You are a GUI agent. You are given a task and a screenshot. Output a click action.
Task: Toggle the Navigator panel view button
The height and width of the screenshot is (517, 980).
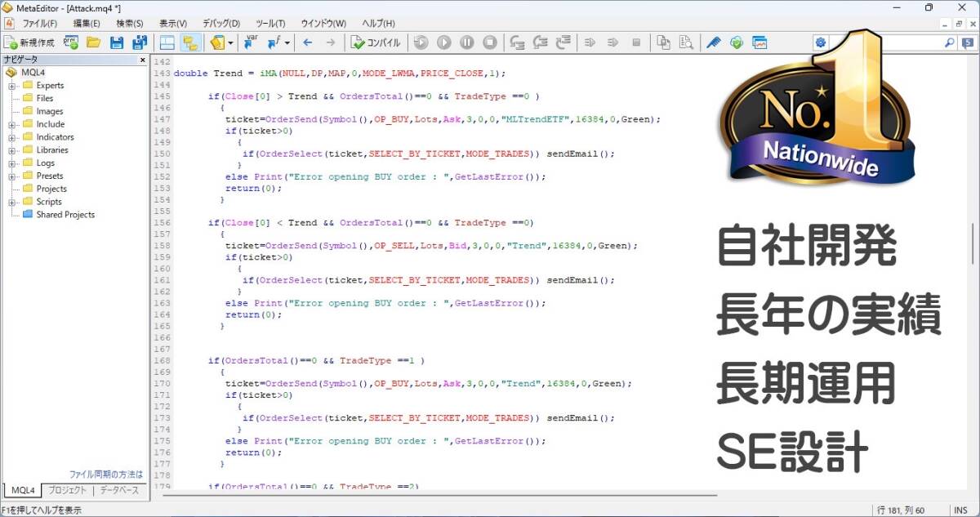tap(167, 42)
